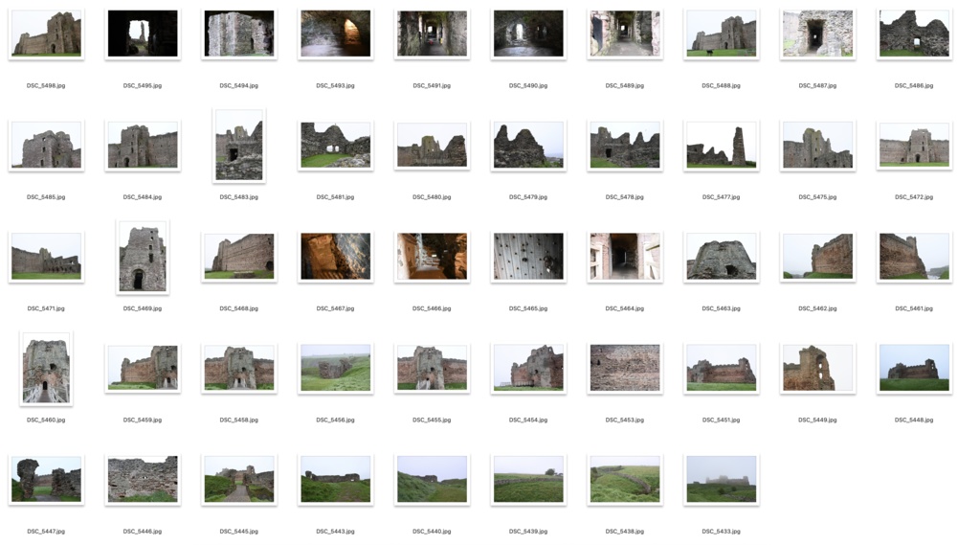Select the DSC_5498.jpg castle thumbnail
Viewport: 980px width, 545px height.
point(46,34)
